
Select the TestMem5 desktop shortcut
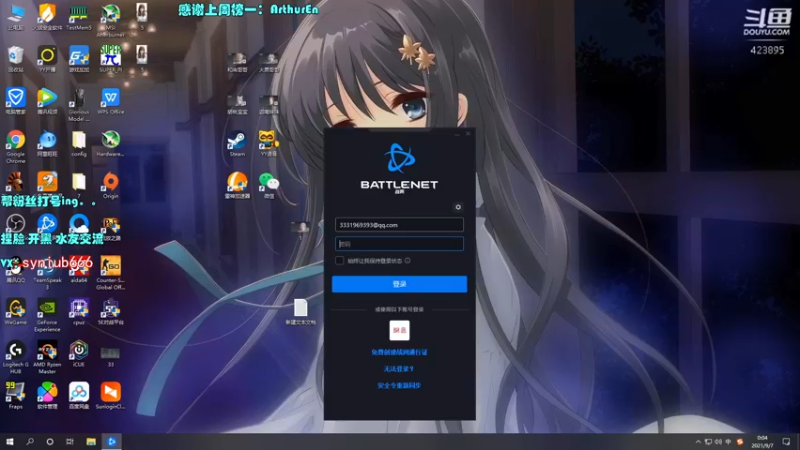tap(79, 17)
